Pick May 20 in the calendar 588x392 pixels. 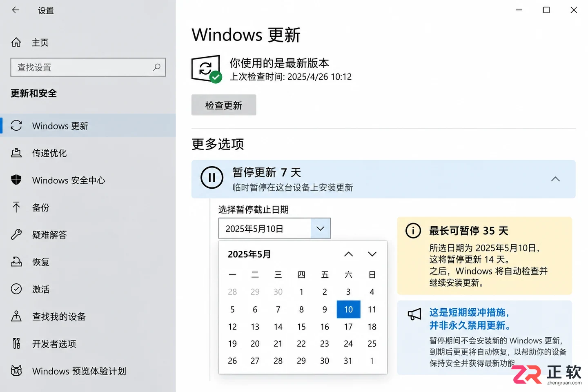[255, 343]
